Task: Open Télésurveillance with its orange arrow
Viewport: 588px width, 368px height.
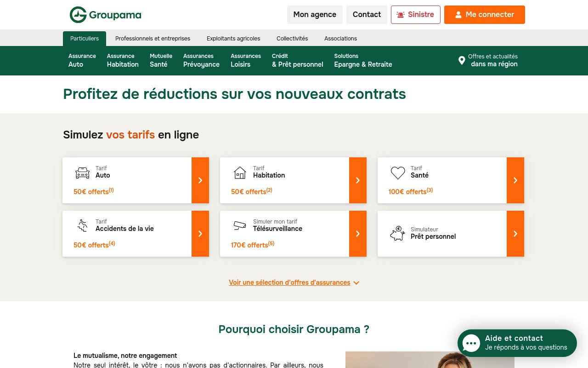Action: point(358,234)
